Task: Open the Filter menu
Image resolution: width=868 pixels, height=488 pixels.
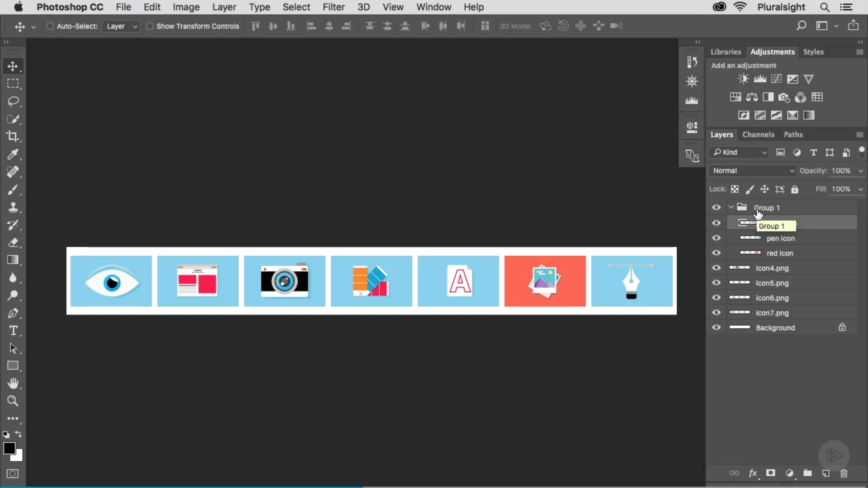Action: tap(333, 7)
